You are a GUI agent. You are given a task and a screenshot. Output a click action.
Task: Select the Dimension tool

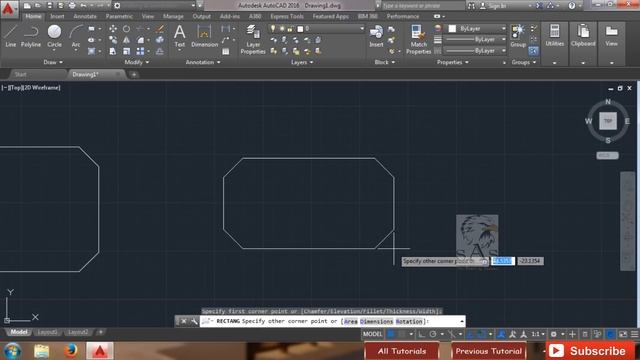coord(204,36)
